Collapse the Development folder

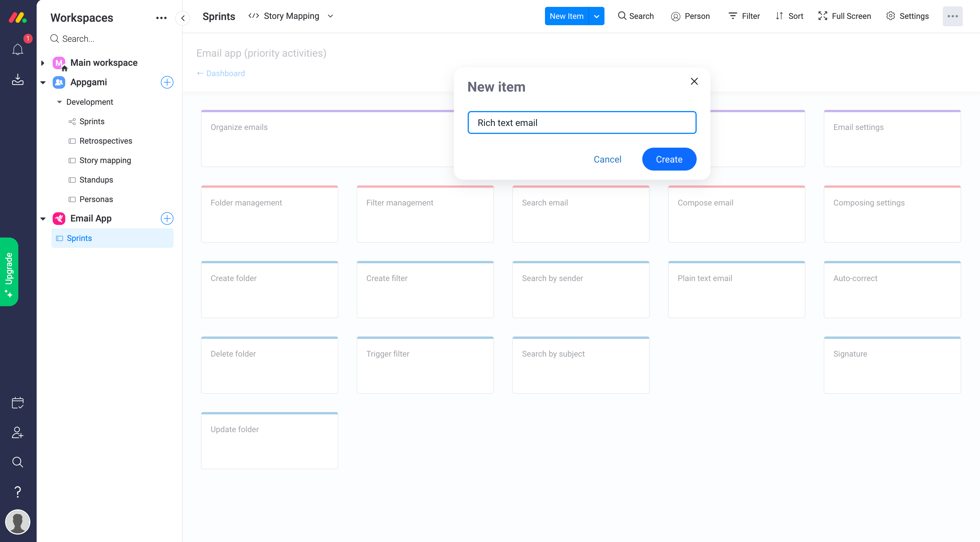coord(59,102)
